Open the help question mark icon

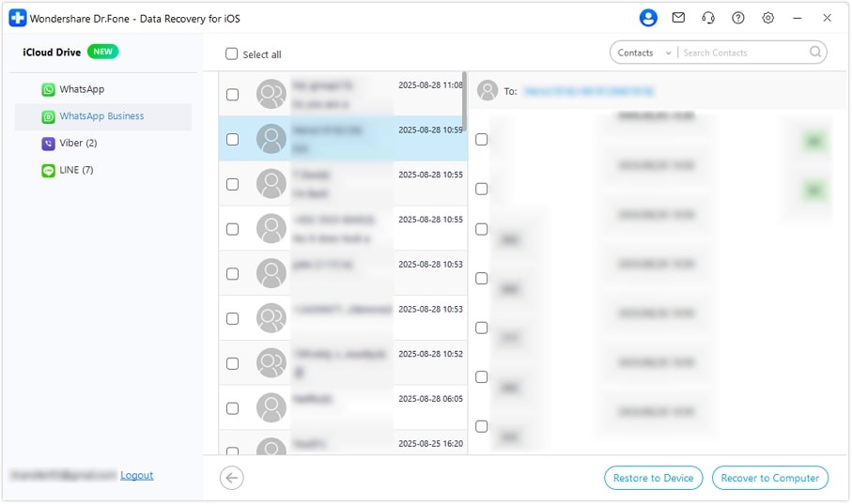738,18
